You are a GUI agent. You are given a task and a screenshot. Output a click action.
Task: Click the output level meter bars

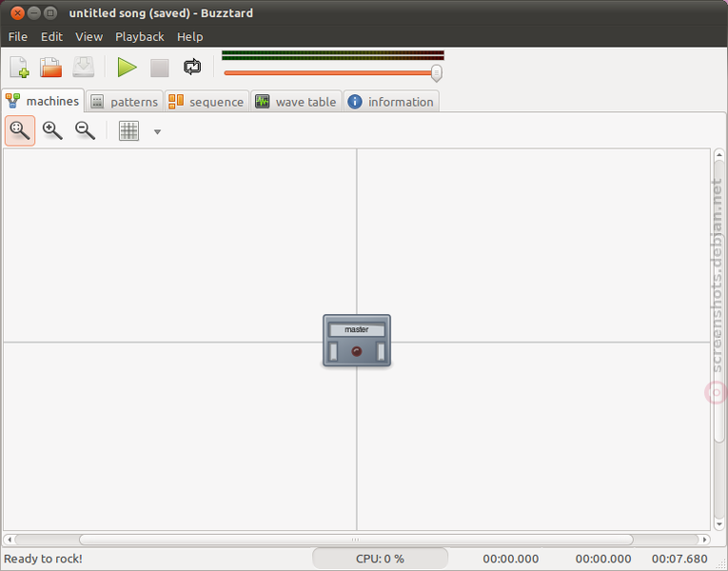(x=333, y=55)
